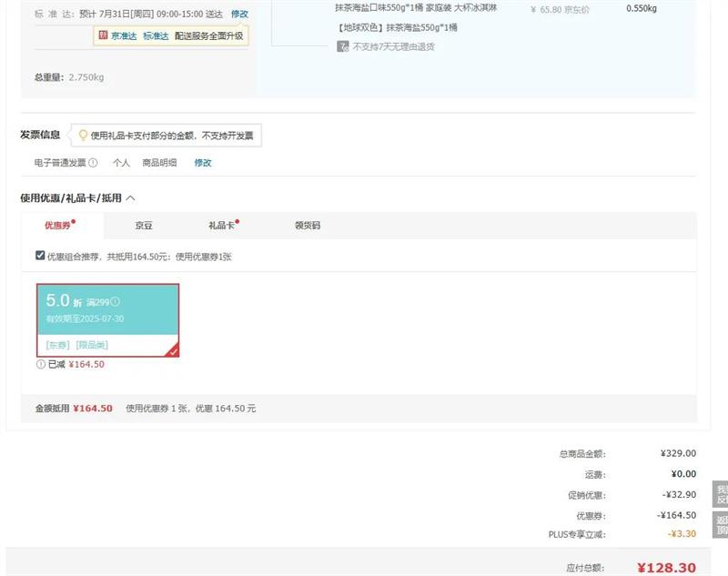The height and width of the screenshot is (576, 728).
Task: Click the 标准达 delivery link
Action: (x=156, y=36)
